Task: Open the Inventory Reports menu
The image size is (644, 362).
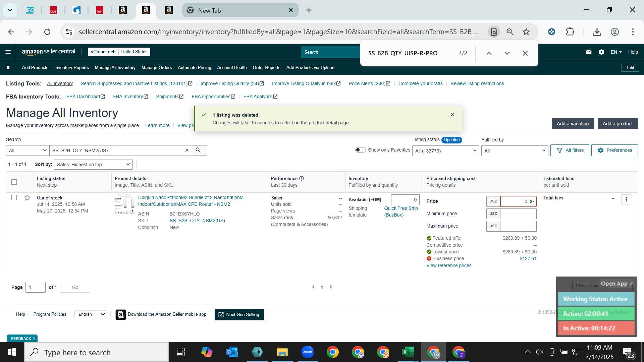Action: [x=71, y=68]
